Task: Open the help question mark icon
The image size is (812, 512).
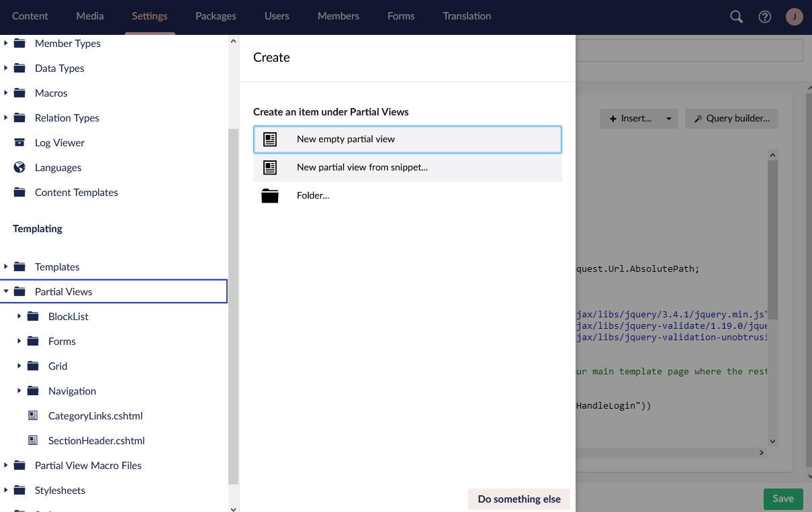Action: coord(765,17)
